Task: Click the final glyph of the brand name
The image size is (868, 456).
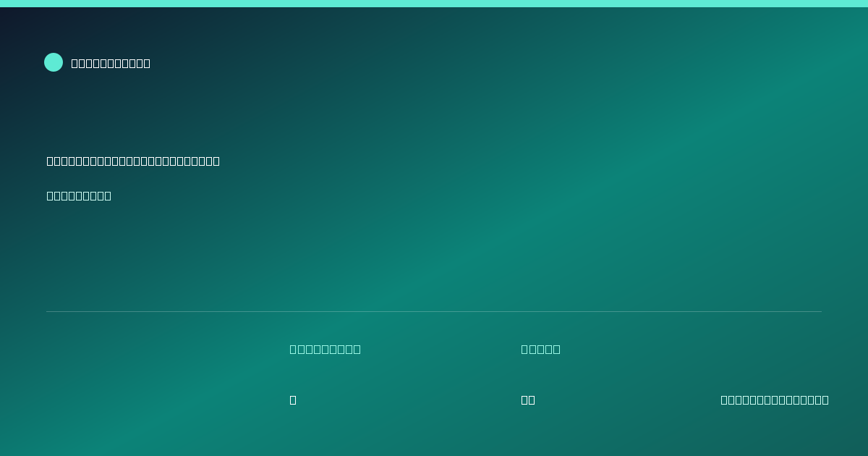Action: [147, 63]
